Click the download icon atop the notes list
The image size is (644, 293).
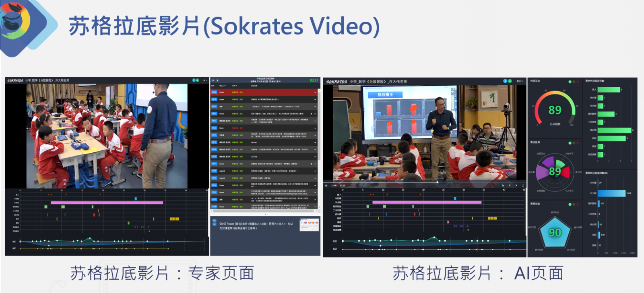pos(213,81)
